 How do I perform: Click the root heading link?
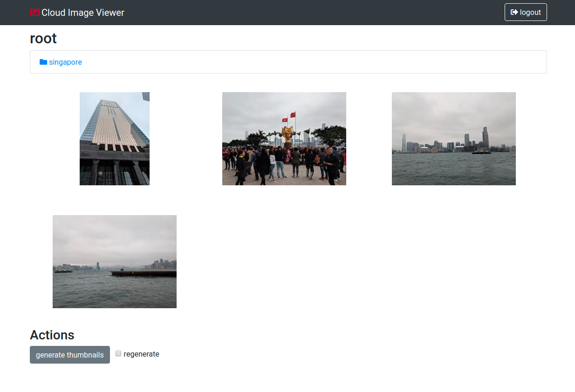[43, 38]
